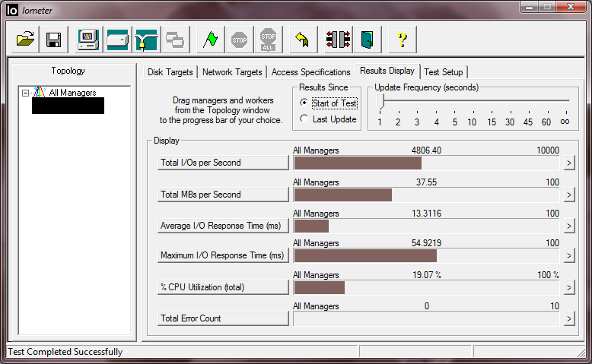
Task: Click Average I/O Response Time (ms) button
Action: point(223,226)
